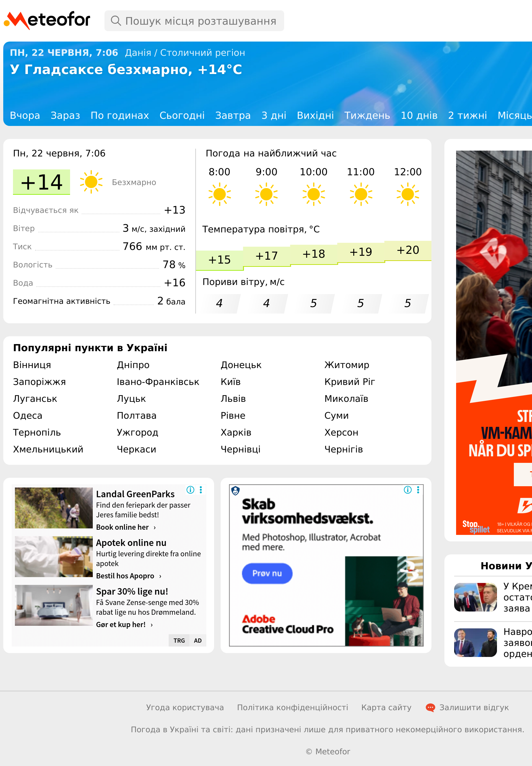532x766 pixels.
Task: Click the red feedback chat bubble icon
Action: (x=430, y=707)
